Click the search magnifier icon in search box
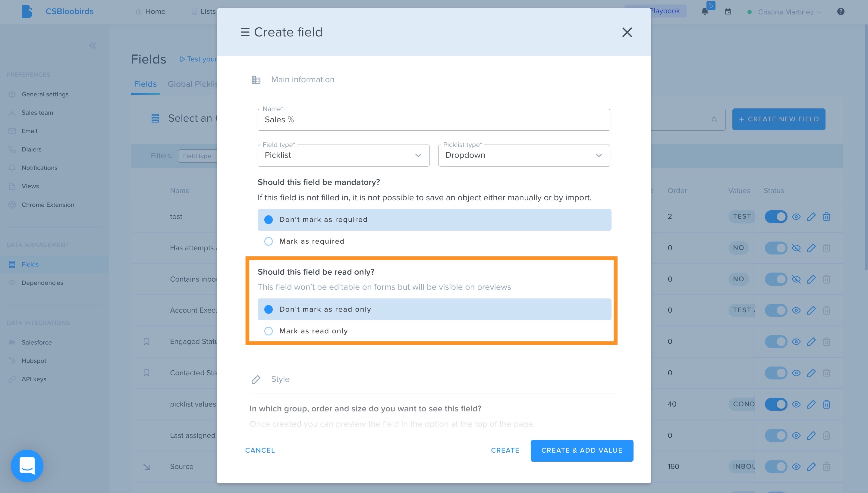This screenshot has height=493, width=868. (714, 120)
